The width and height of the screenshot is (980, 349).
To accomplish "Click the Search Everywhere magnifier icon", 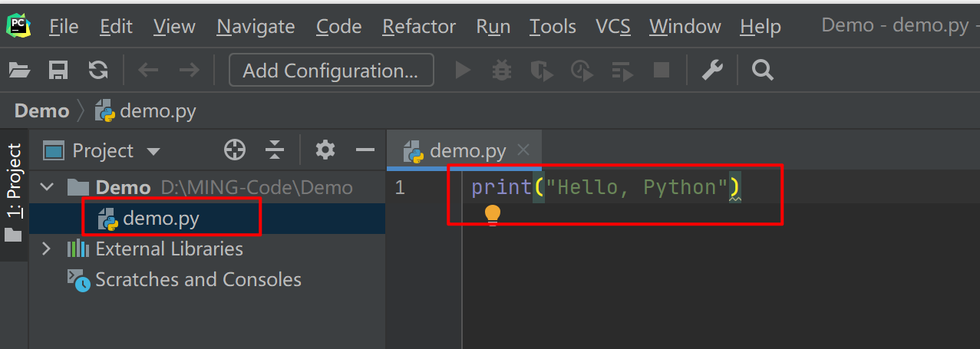I will click(x=762, y=71).
